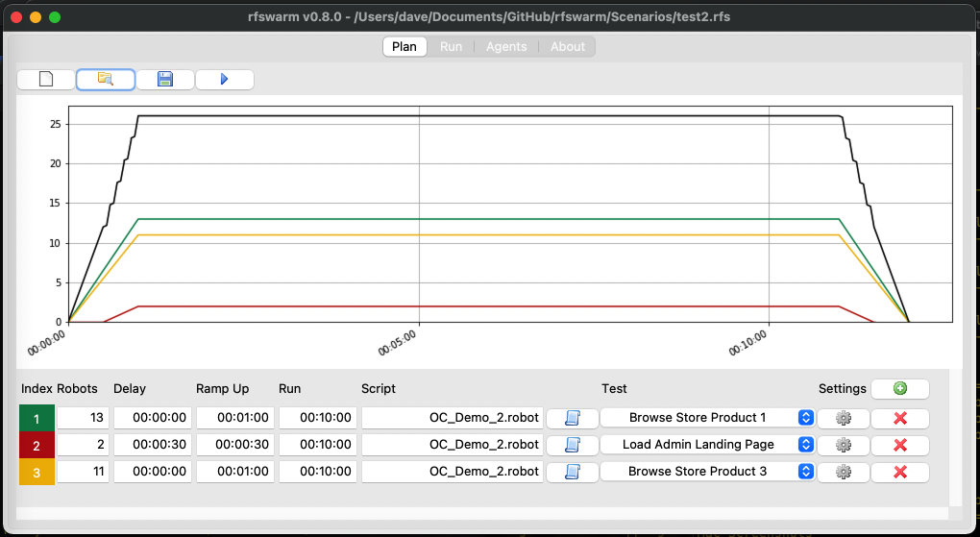The image size is (980, 537).
Task: Minimize the window with yellow button
Action: tap(36, 17)
